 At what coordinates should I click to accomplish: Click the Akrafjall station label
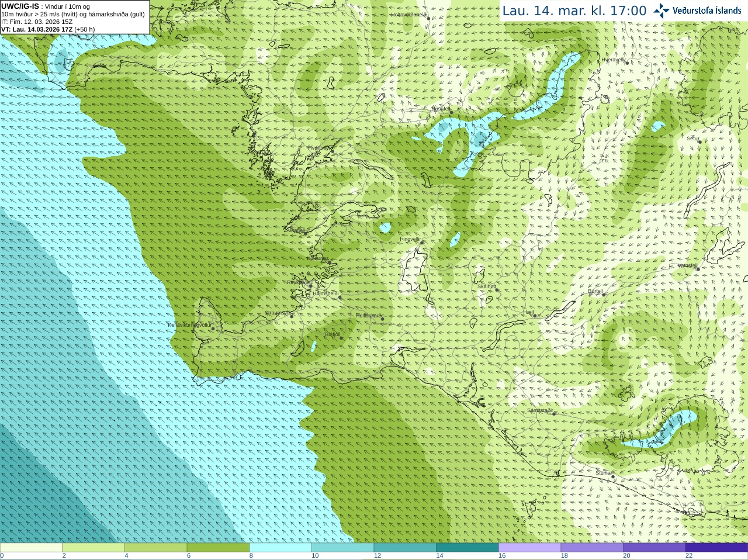coord(297,230)
